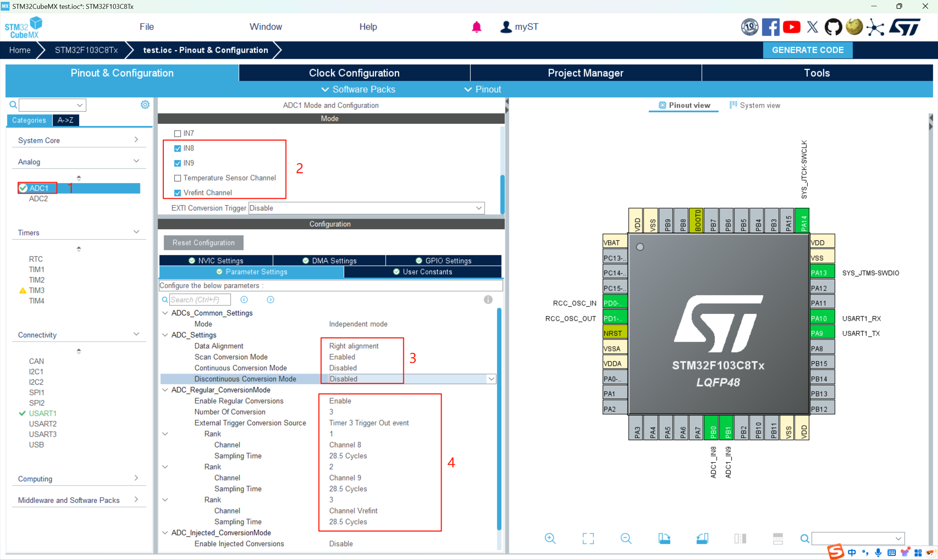Click the Zoom In icon in pinout view

tap(550, 538)
